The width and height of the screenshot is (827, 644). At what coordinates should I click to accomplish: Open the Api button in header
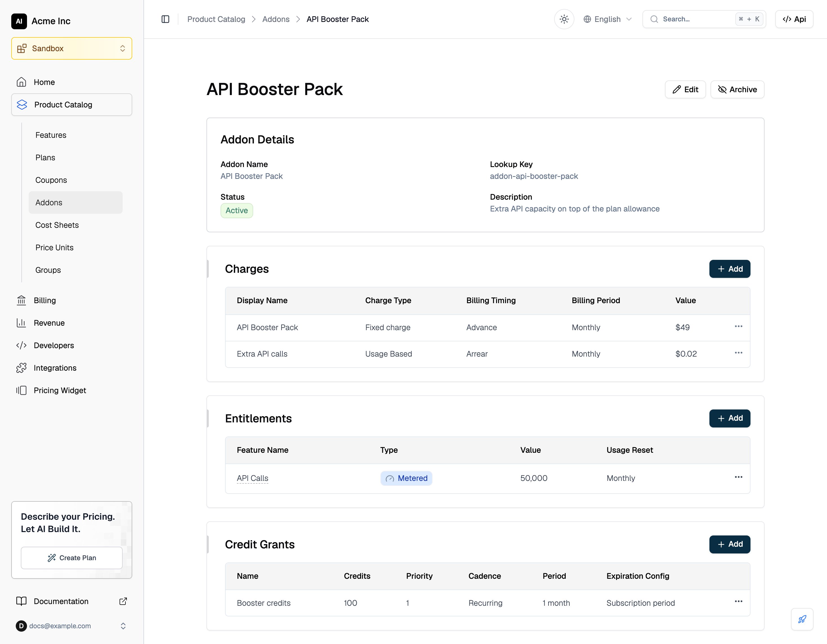794,19
